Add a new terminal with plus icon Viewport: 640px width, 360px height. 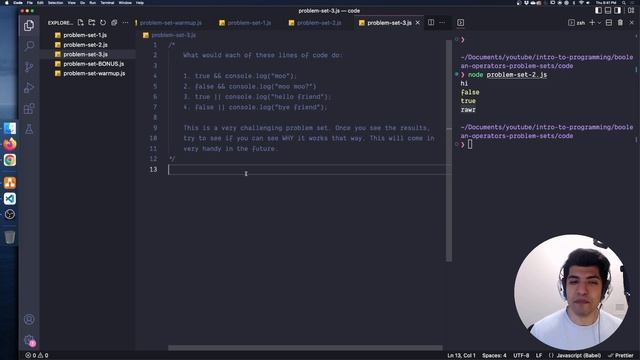coord(592,22)
